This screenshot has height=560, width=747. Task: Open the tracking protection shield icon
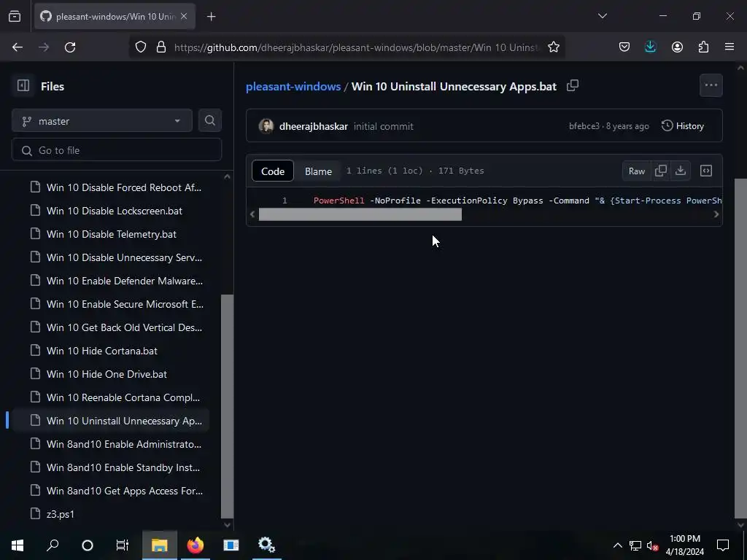141,47
